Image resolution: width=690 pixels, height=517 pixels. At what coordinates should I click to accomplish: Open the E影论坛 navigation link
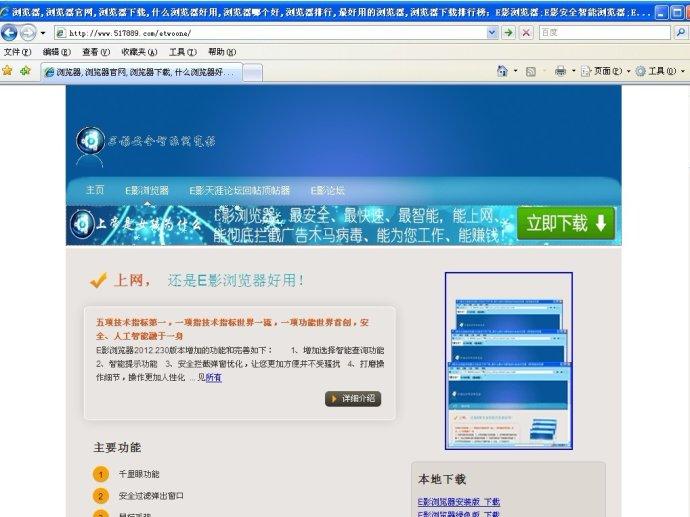point(328,190)
